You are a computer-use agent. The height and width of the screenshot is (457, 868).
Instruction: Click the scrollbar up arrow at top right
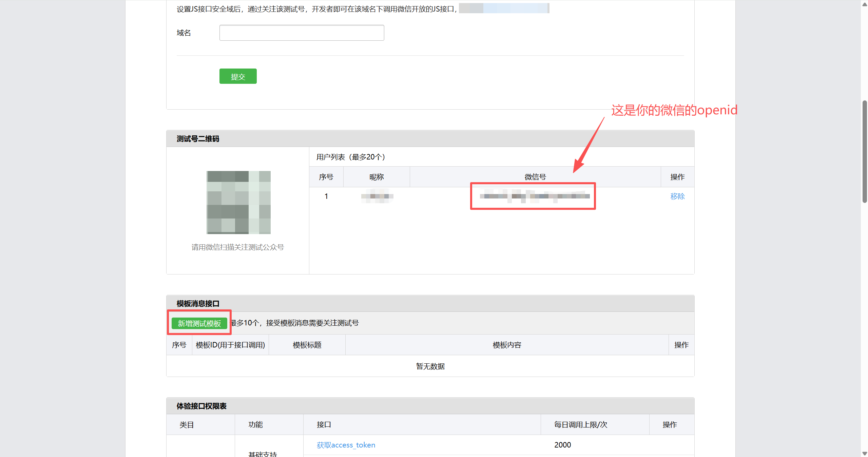(x=864, y=4)
